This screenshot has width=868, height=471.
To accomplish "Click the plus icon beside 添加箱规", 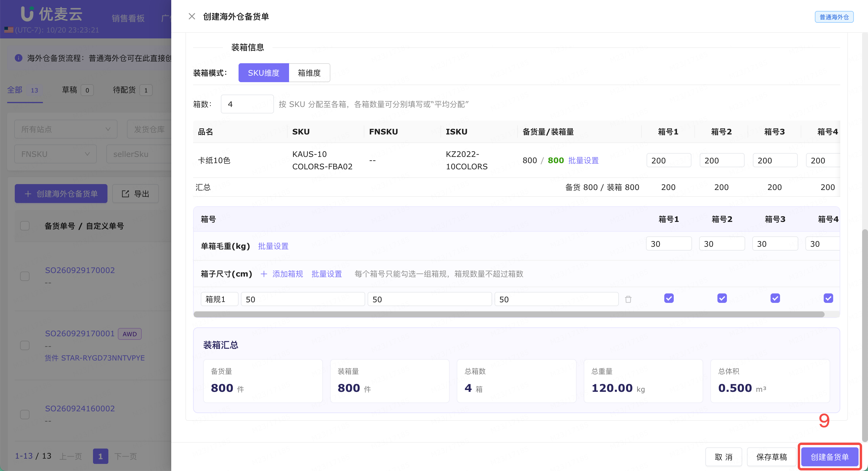I will point(264,274).
